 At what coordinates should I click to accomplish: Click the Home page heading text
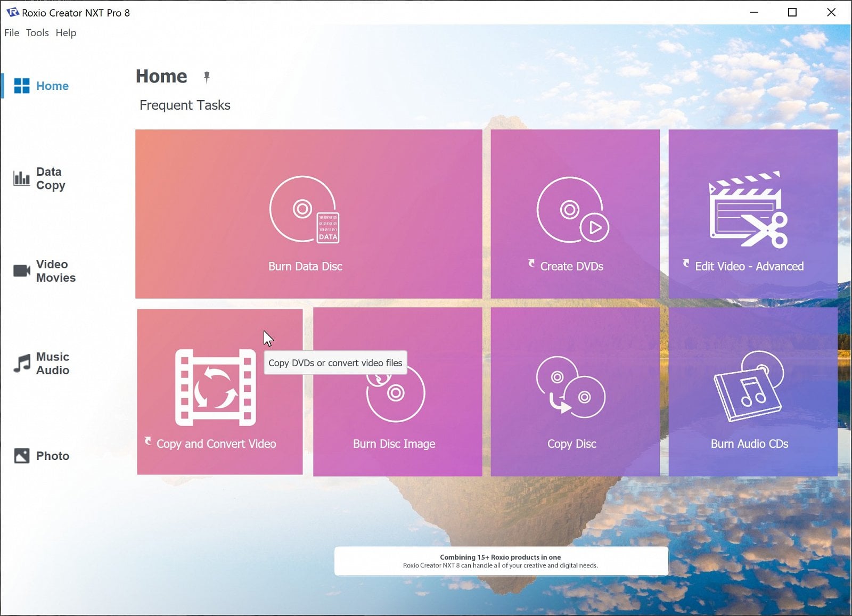click(x=161, y=76)
